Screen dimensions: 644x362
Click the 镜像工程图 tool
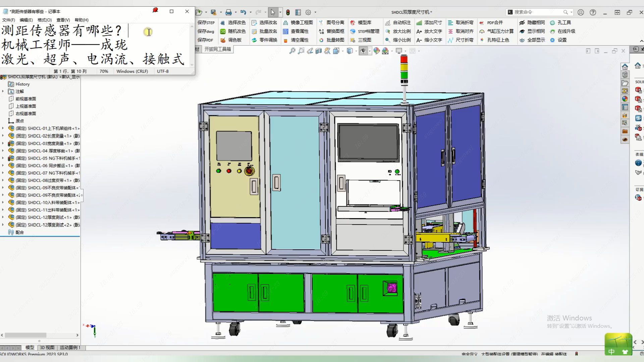click(x=298, y=22)
